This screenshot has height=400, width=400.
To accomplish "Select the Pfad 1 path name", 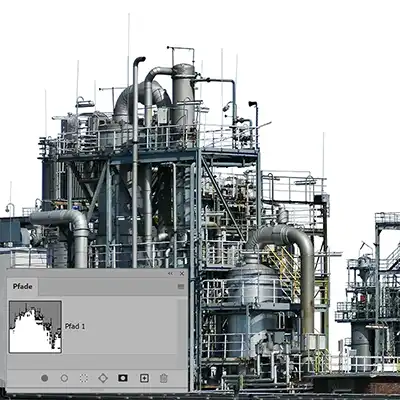I will [x=75, y=327].
